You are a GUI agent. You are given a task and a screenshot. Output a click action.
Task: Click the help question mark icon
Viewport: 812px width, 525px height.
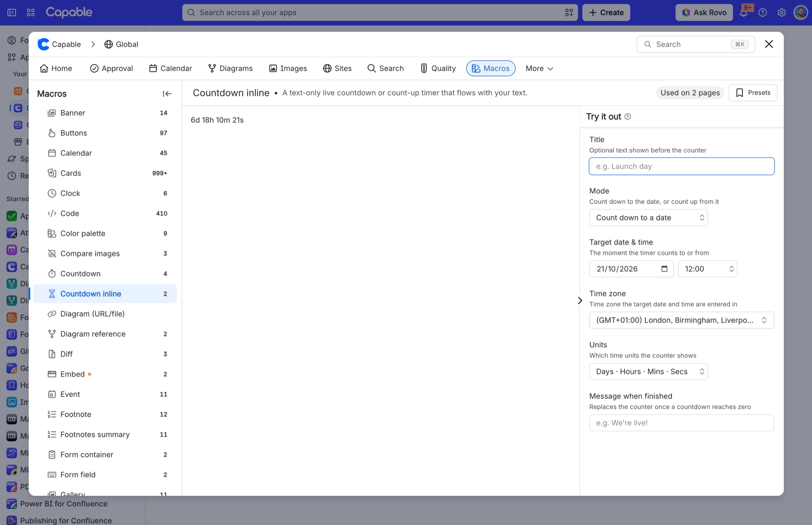coord(763,13)
